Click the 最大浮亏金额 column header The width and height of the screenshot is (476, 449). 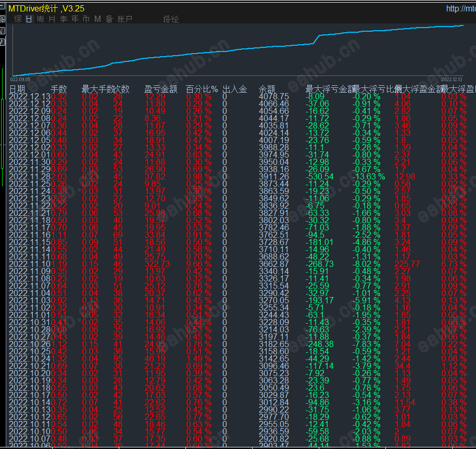click(x=330, y=89)
